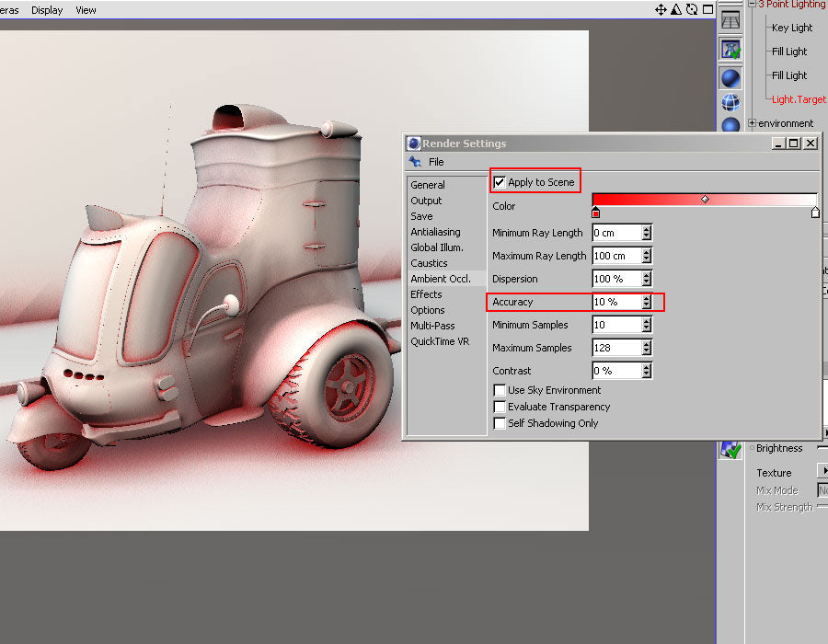Select the Antialiasing settings category
This screenshot has width=828, height=644.
[435, 232]
